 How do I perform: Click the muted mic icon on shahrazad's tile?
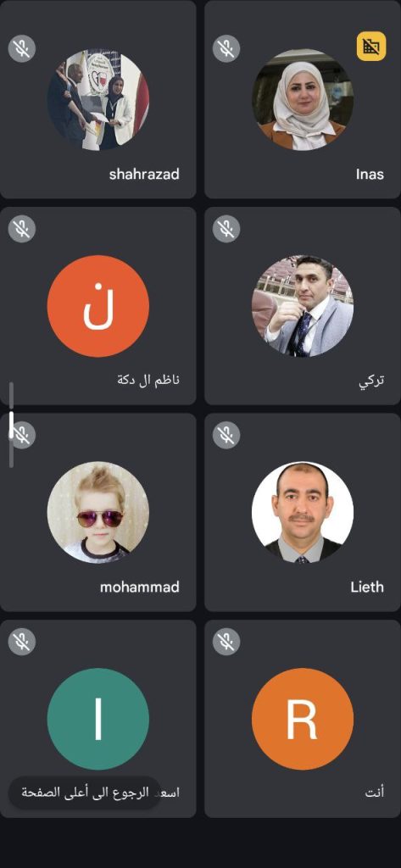(22, 47)
